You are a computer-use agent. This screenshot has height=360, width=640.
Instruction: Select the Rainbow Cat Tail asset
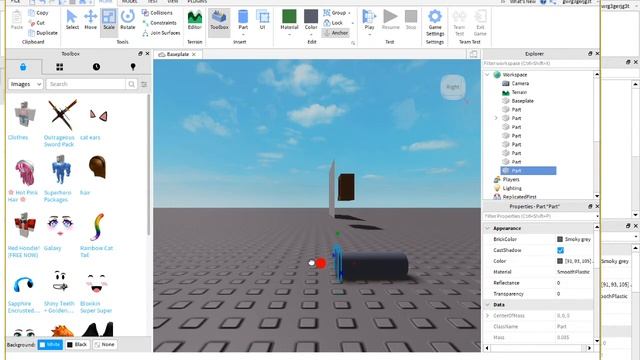coord(98,227)
